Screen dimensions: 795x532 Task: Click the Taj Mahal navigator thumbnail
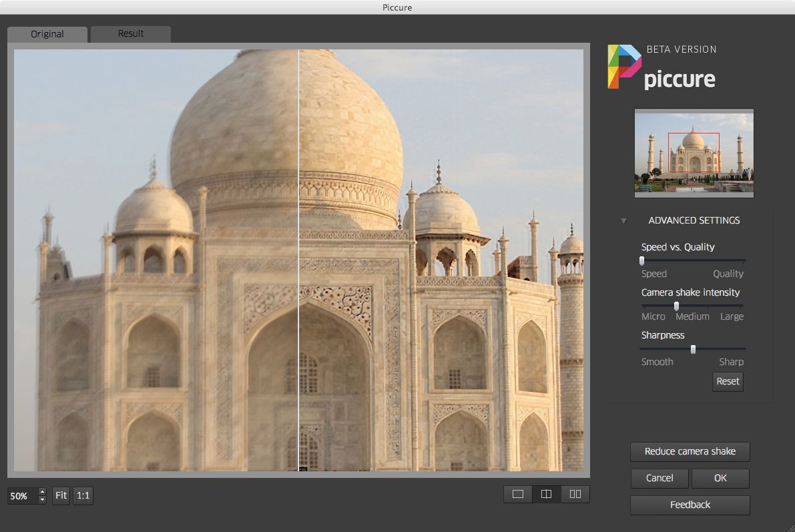[x=694, y=153]
